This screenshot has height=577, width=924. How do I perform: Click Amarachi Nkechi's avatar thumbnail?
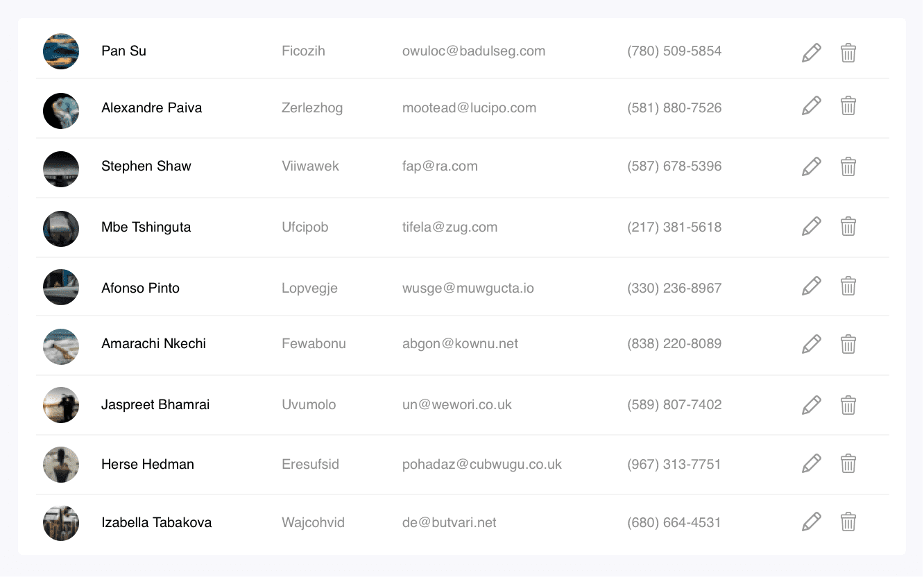61,347
